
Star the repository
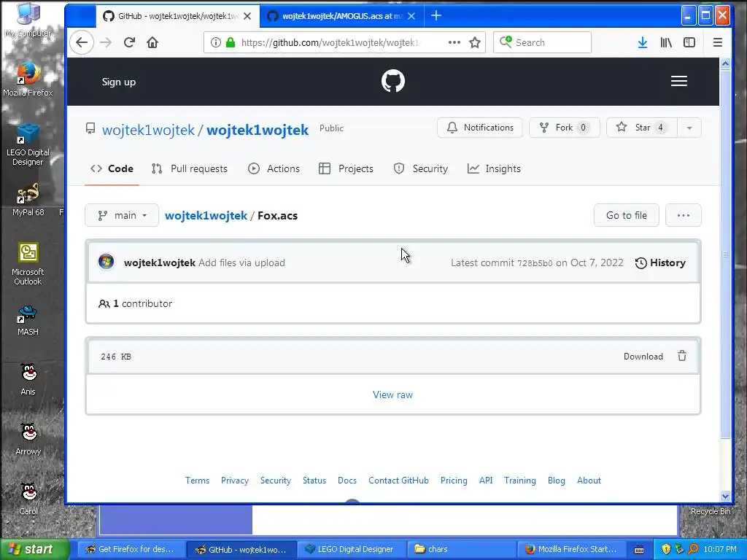tap(642, 128)
